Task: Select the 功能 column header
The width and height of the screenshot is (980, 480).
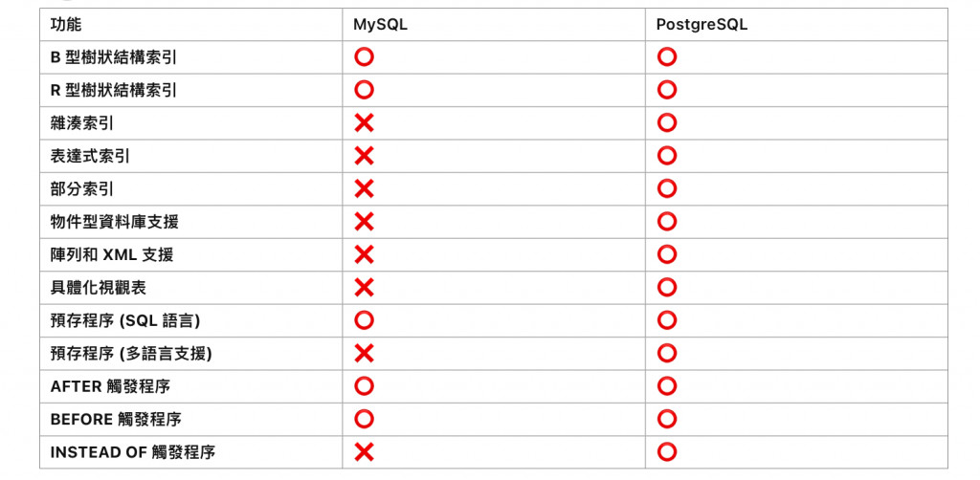Action: pos(66,24)
